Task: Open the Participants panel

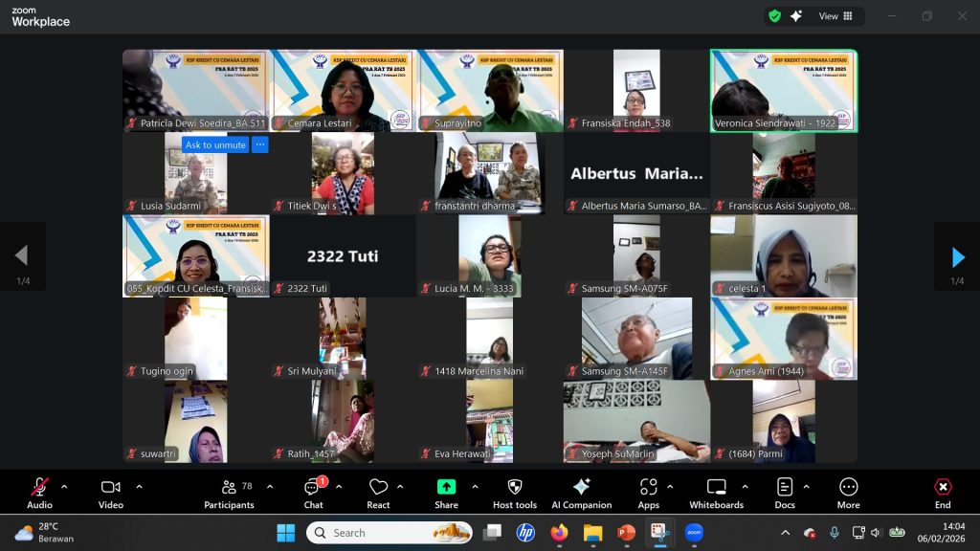Action: (x=229, y=493)
